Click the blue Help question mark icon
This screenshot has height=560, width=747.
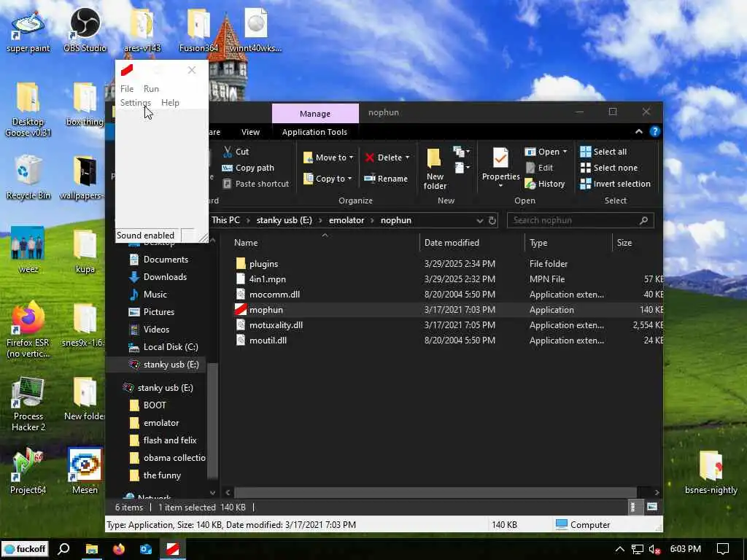655,131
